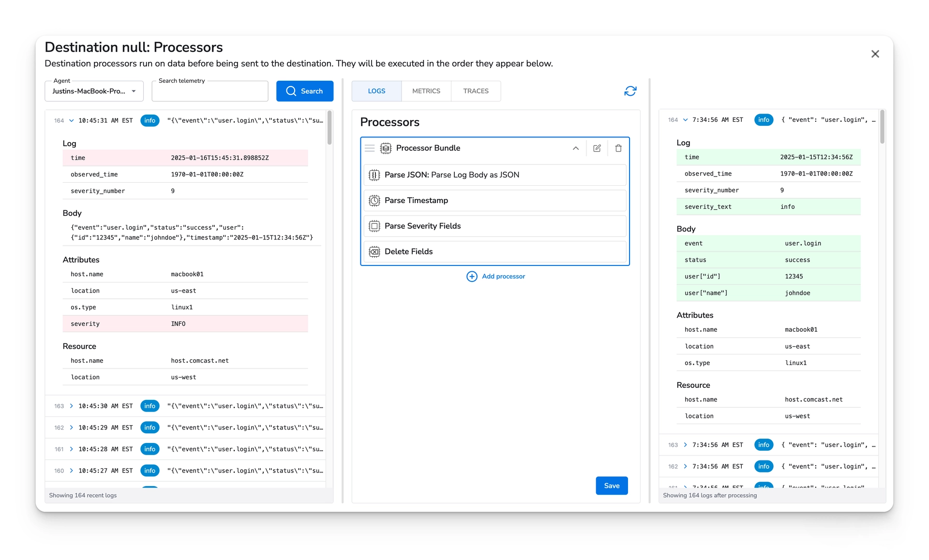Switch to the TRACES tab
The width and height of the screenshot is (929, 560).
[x=476, y=91]
